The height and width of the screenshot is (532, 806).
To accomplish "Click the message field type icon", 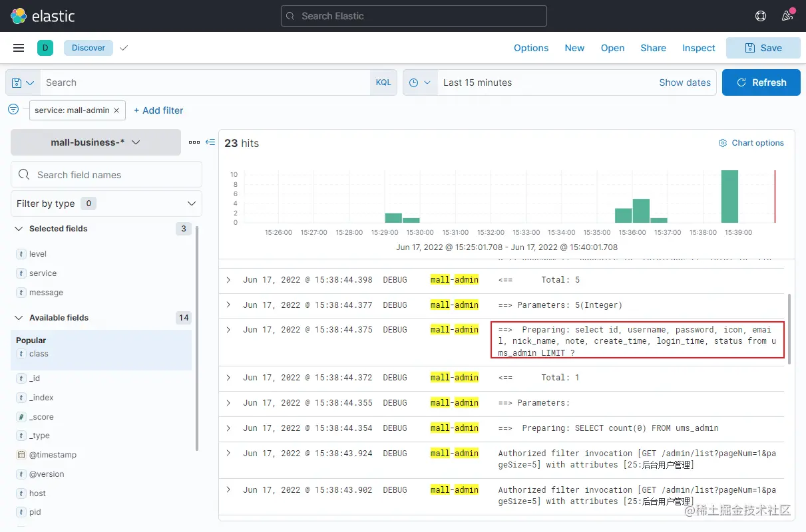I will click(x=21, y=293).
